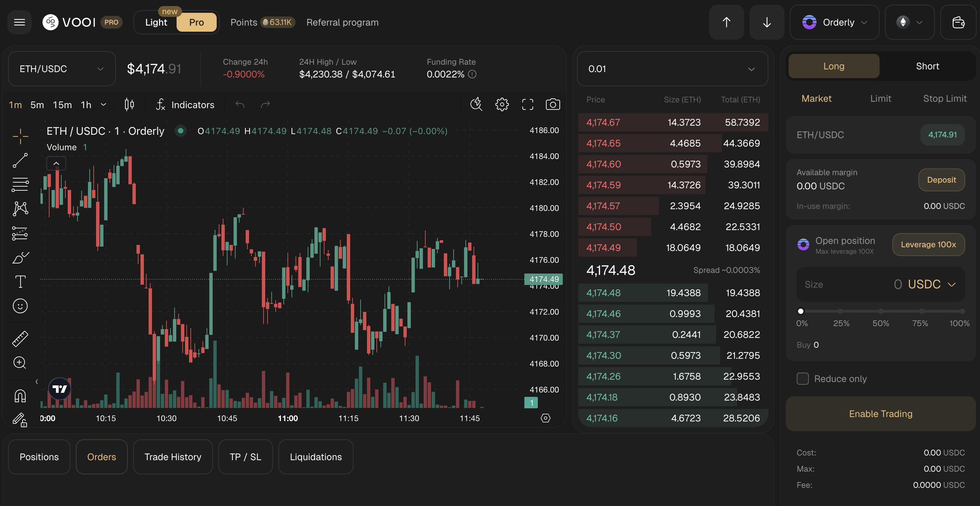
Task: Open the USDC size unit dropdown
Action: [x=932, y=284]
